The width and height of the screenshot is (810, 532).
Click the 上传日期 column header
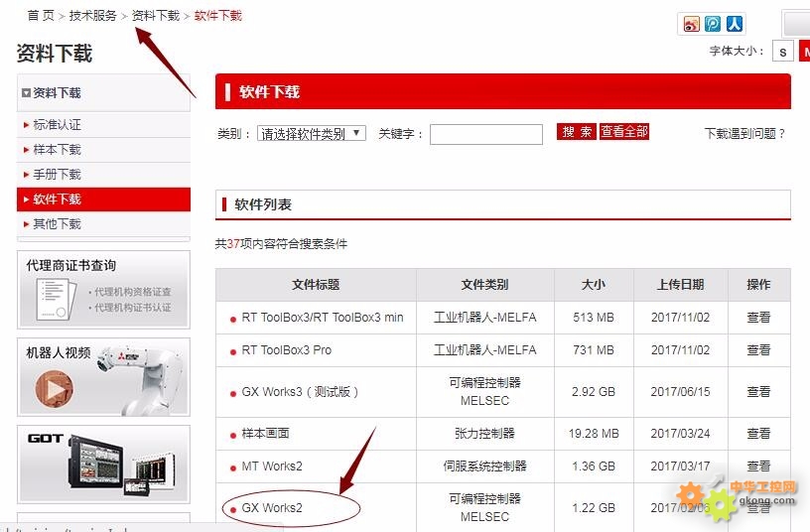click(680, 285)
